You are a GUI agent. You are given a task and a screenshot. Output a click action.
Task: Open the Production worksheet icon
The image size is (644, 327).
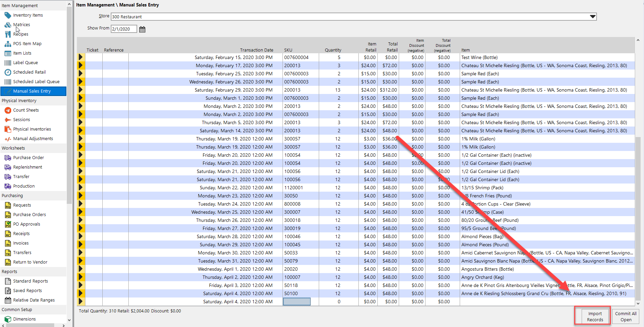[x=8, y=186]
